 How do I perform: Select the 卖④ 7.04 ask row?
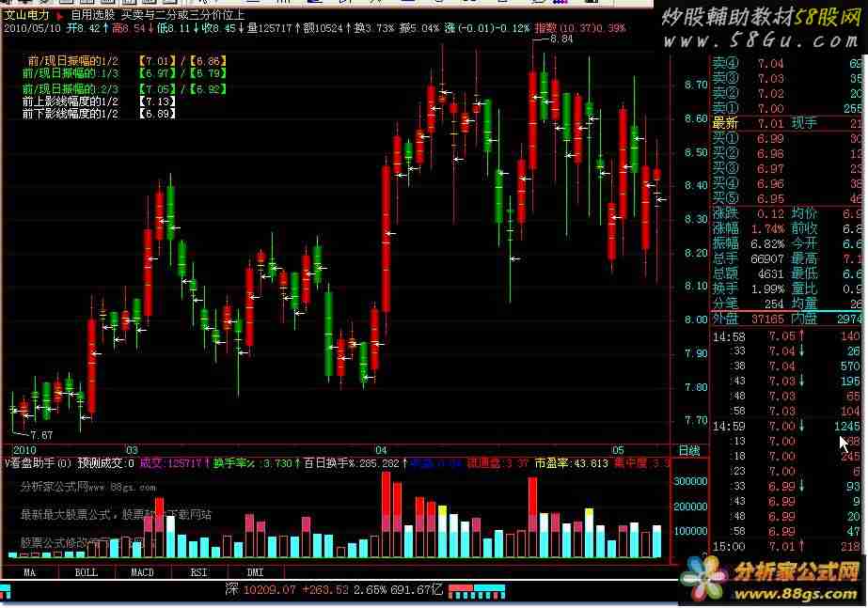[787, 64]
